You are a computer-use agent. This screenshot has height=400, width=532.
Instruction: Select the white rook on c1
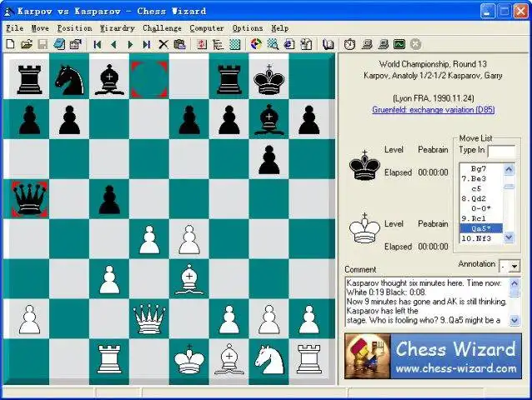109,359
